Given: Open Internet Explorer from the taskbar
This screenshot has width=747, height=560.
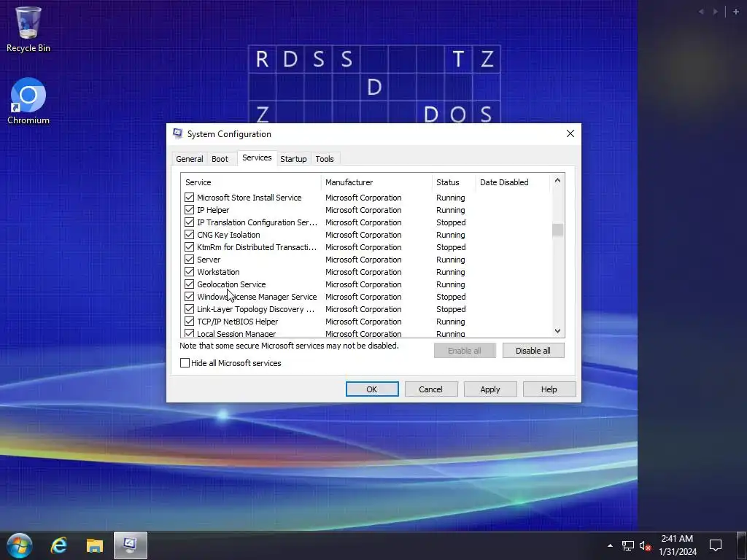Looking at the screenshot, I should pyautogui.click(x=59, y=545).
